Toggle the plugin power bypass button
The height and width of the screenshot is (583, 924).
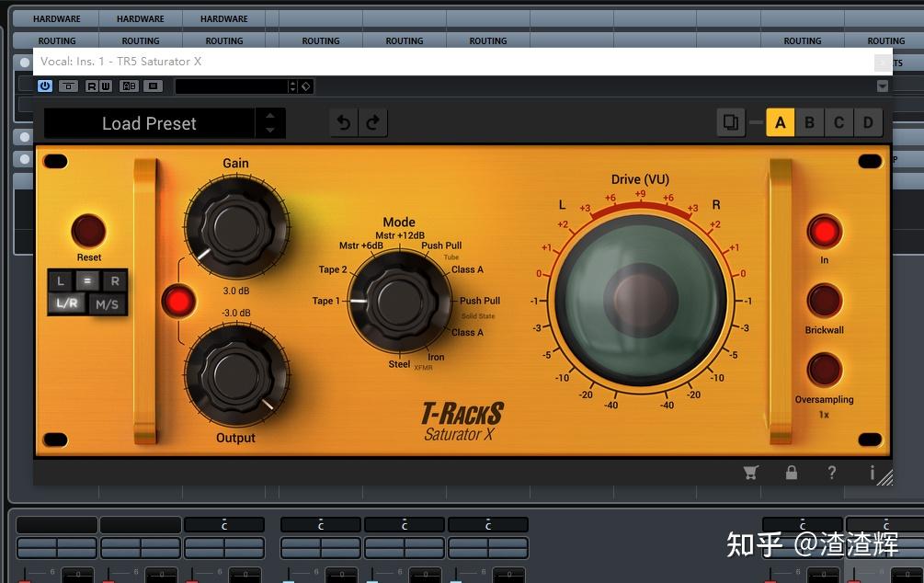[x=45, y=86]
